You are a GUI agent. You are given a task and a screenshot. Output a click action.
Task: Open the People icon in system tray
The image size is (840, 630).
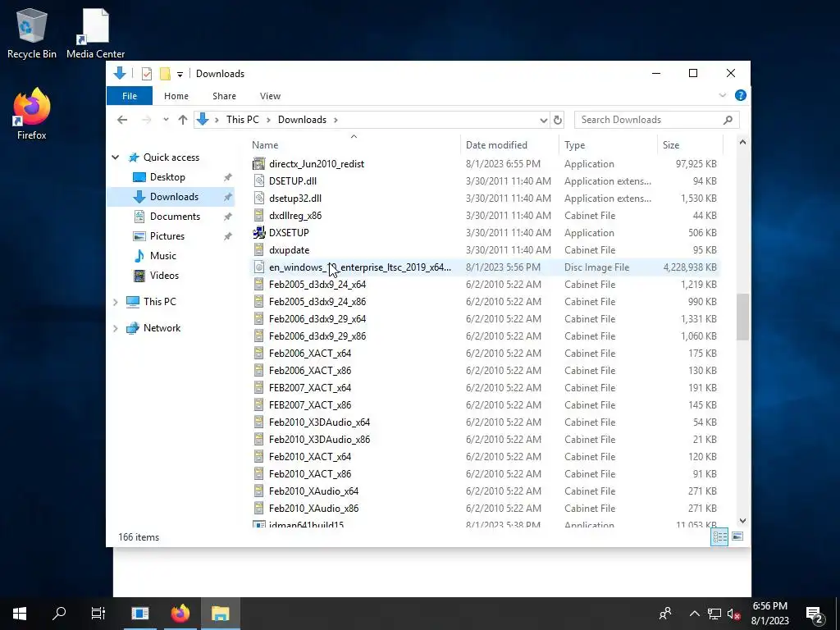click(x=665, y=614)
